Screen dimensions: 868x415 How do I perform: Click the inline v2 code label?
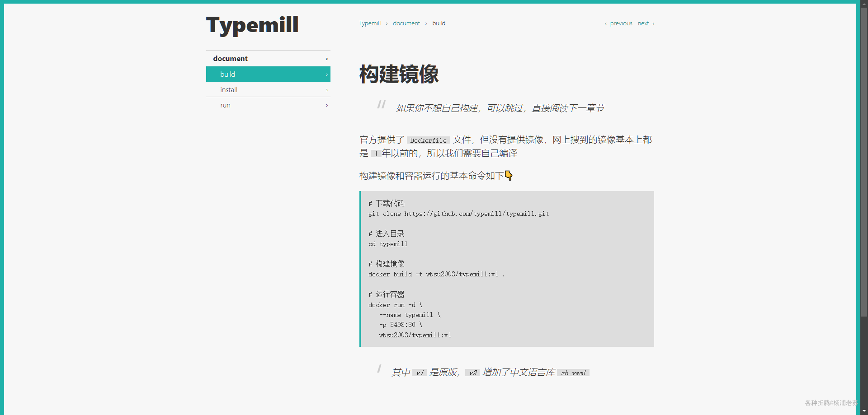(x=472, y=373)
